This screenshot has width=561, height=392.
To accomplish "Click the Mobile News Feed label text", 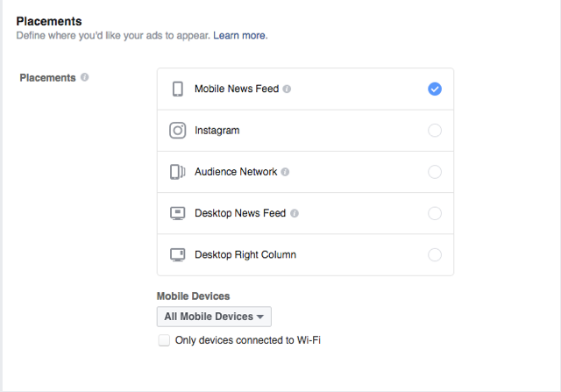I will coord(237,89).
